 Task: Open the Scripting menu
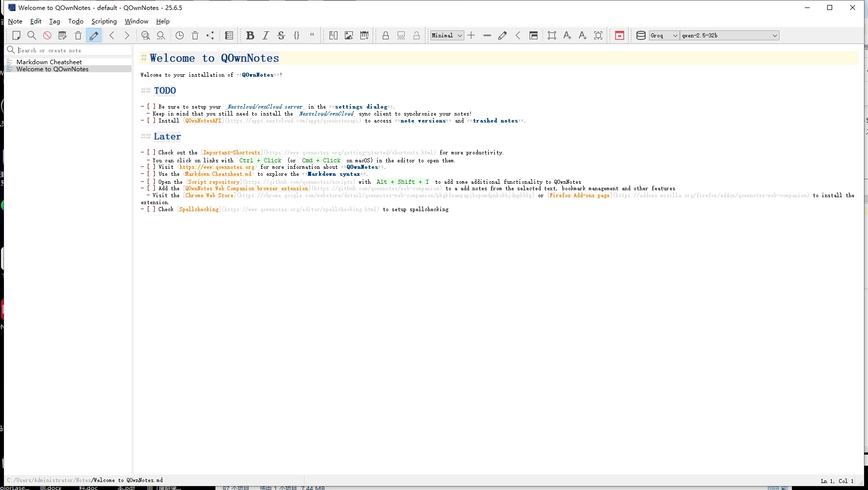pyautogui.click(x=104, y=21)
